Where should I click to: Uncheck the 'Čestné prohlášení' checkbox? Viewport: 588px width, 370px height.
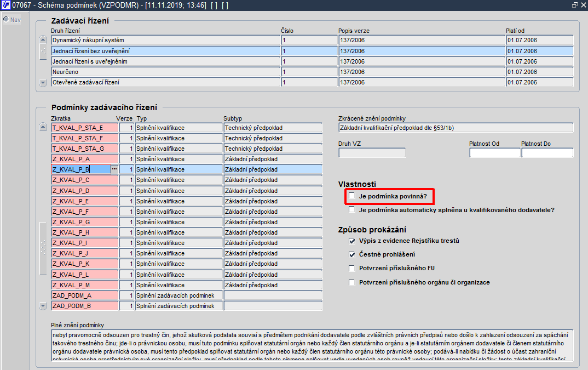[351, 254]
